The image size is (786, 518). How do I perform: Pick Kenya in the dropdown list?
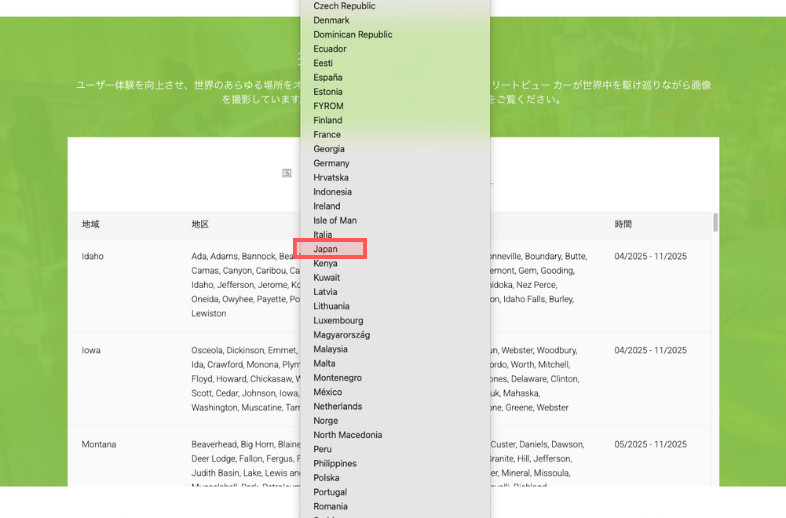[326, 263]
